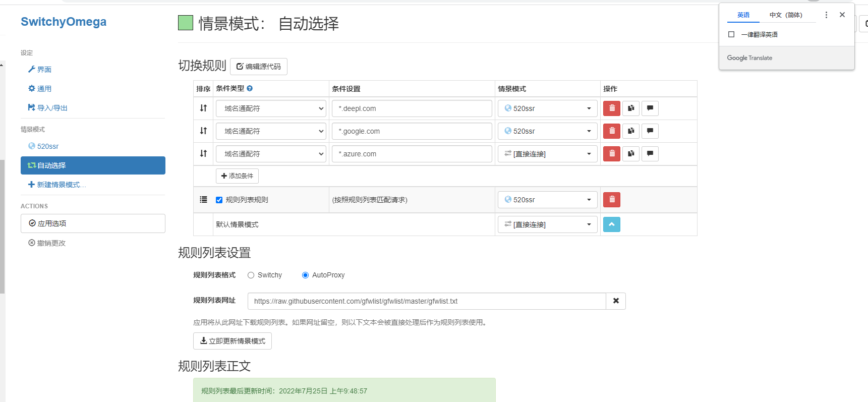Delete the *.deepl.com rule
Viewport: 868px width, 402px height.
[612, 108]
